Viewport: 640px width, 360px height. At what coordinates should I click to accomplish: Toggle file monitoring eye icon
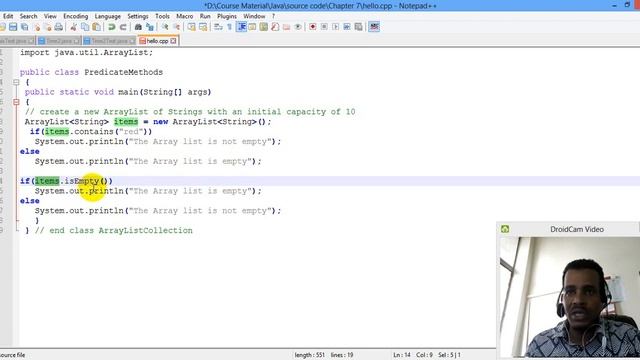pos(298,27)
